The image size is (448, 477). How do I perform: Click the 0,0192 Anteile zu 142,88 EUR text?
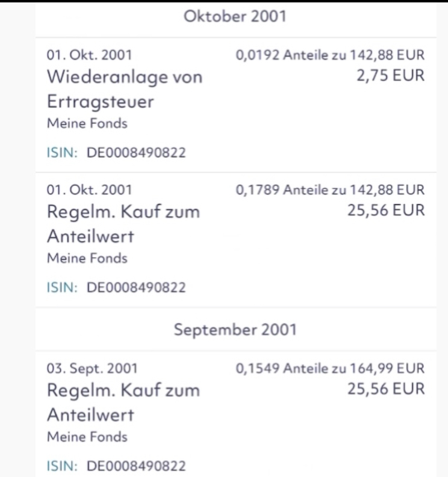[330, 56]
